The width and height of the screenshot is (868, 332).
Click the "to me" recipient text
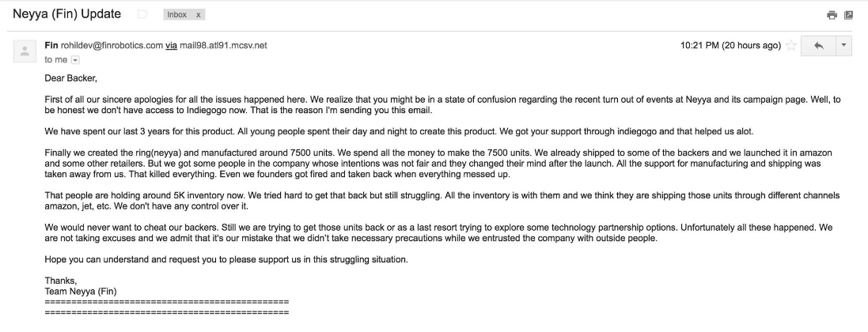pos(56,60)
